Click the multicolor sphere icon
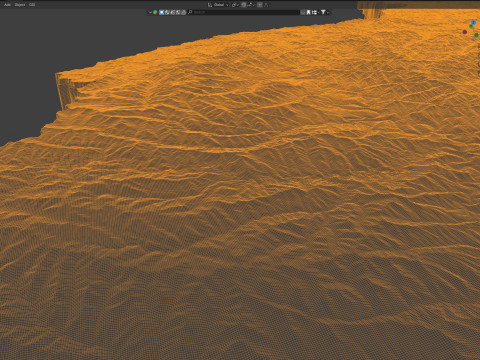Image resolution: width=480 pixels, height=360 pixels. click(155, 12)
